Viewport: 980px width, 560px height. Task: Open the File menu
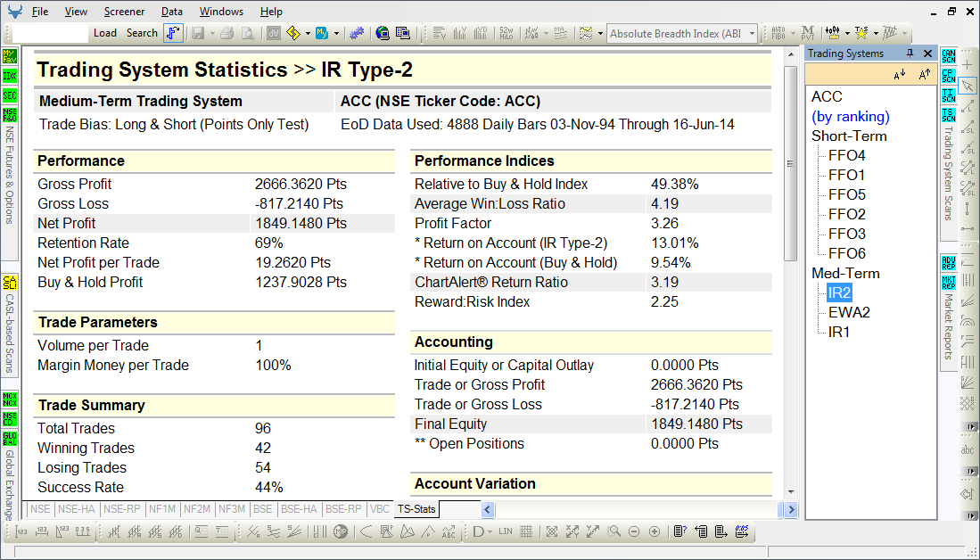pos(40,12)
